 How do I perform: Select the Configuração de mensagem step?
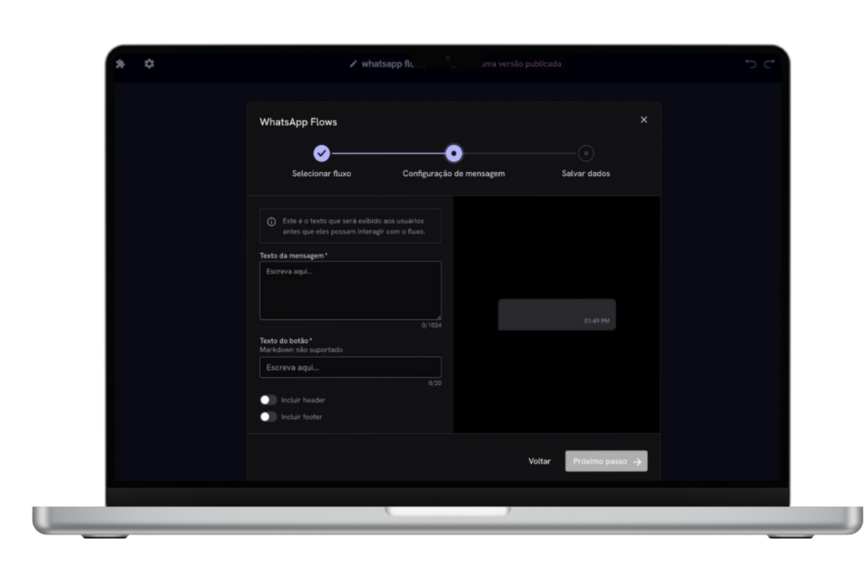pyautogui.click(x=453, y=153)
